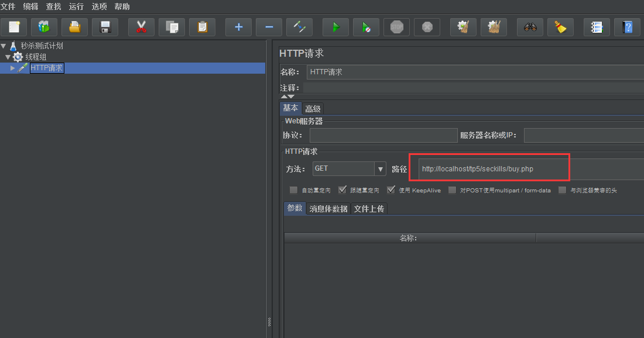Open the 帮助 menu
644x338 pixels.
coord(122,6)
